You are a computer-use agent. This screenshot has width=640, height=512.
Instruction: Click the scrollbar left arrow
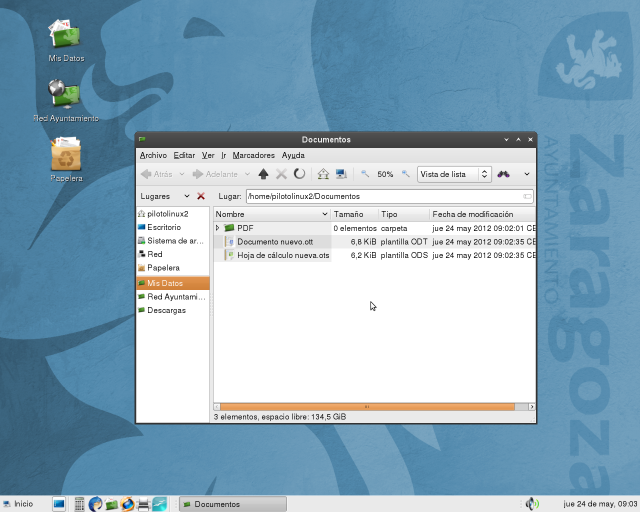click(x=217, y=407)
